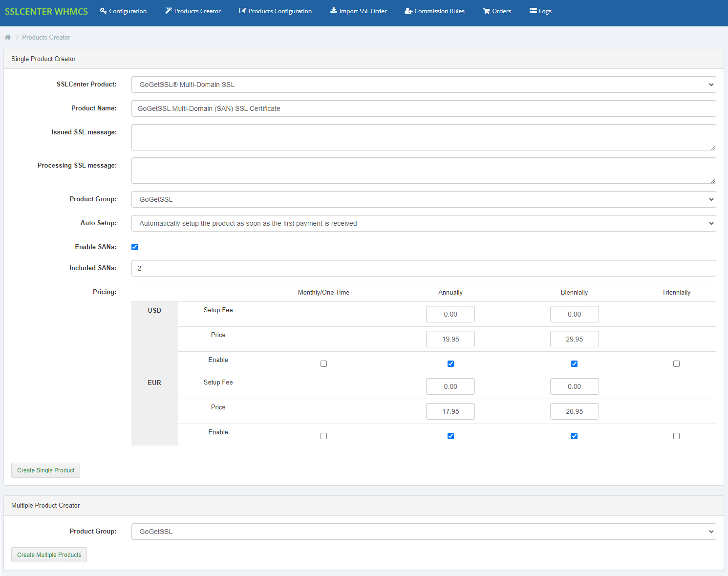The width and height of the screenshot is (728, 576).
Task: Enable USD Monthly/One Time pricing checkbox
Action: (x=323, y=363)
